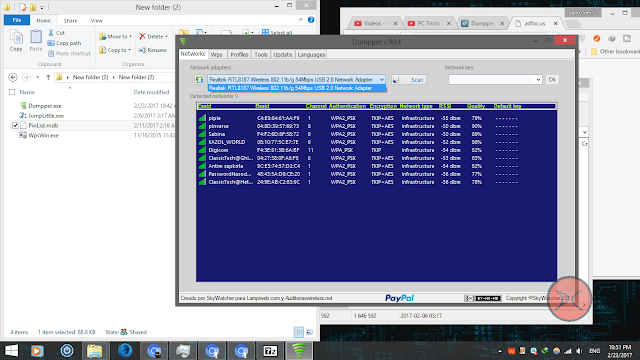
Task: Click the Explorer Help icon
Action: 311,20
